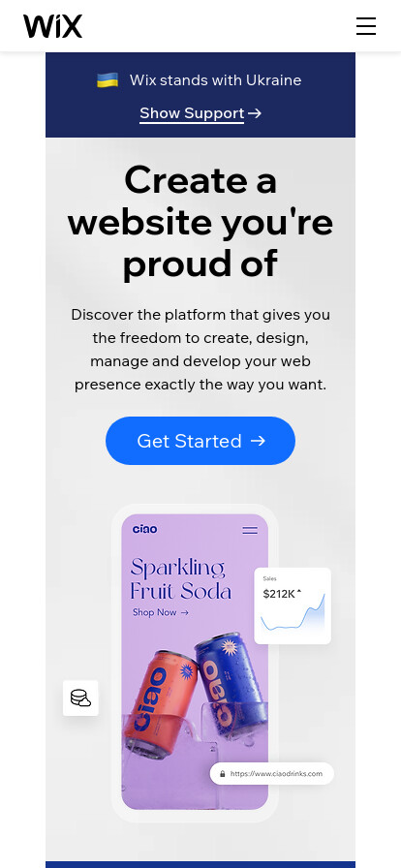The image size is (401, 868).
Task: Click the sales line graph
Action: coord(293,612)
